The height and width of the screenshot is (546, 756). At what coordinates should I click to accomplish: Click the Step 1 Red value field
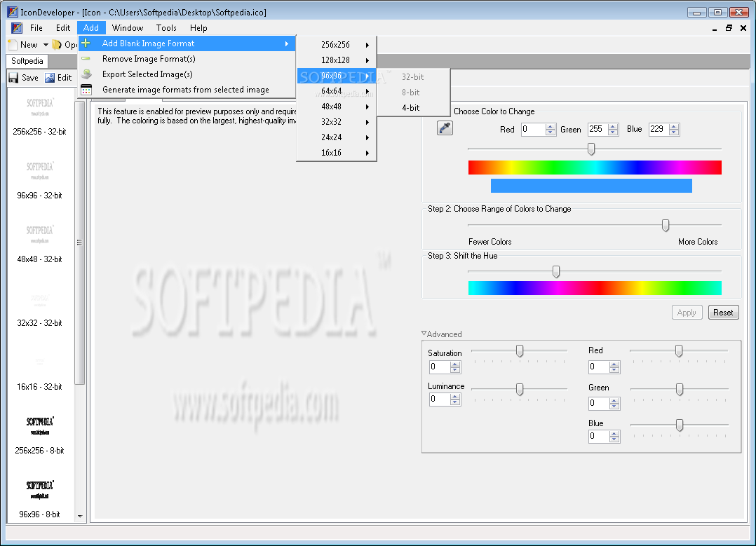[x=533, y=129]
